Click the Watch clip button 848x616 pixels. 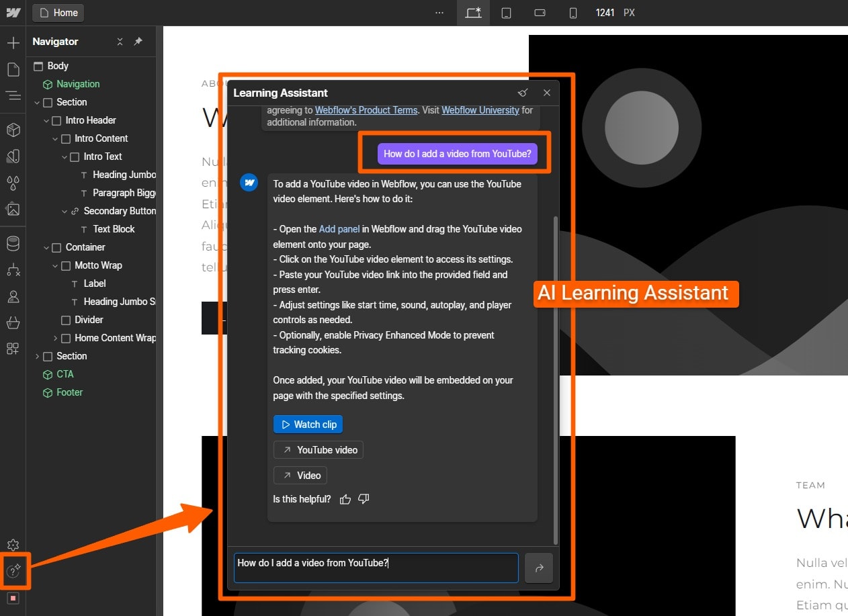coord(308,425)
